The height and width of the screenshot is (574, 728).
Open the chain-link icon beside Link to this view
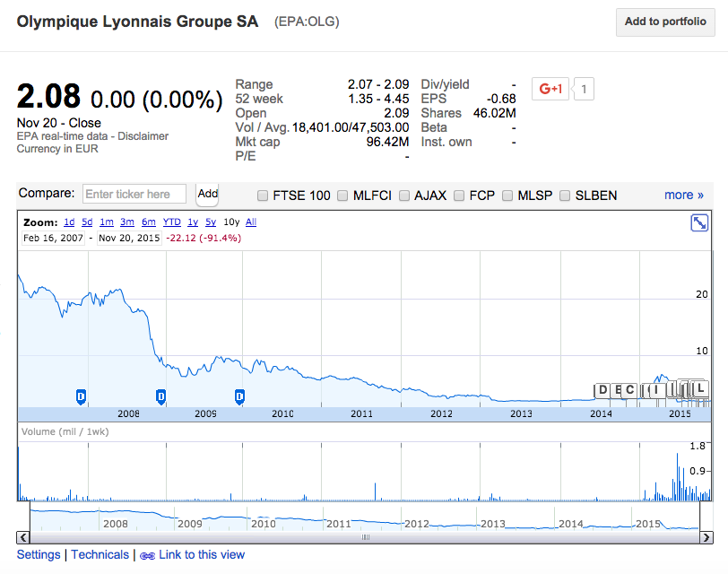point(147,555)
